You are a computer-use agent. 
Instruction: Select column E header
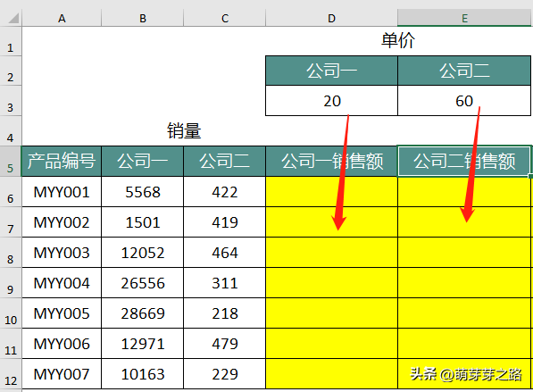[464, 18]
